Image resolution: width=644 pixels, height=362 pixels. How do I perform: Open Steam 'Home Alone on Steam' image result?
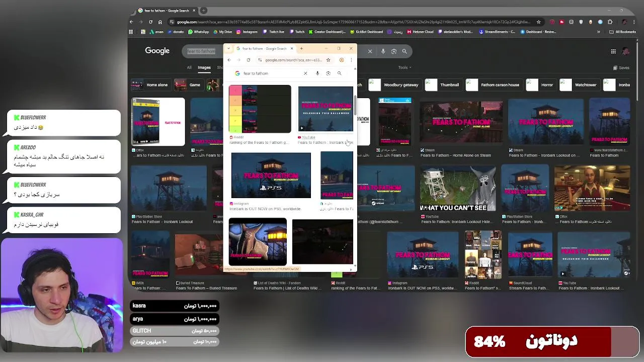tap(461, 123)
